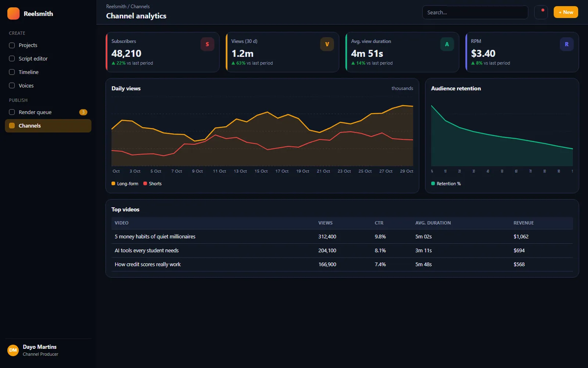This screenshot has width=588, height=368.
Task: Click the Render queue sidebar icon
Action: (12, 112)
